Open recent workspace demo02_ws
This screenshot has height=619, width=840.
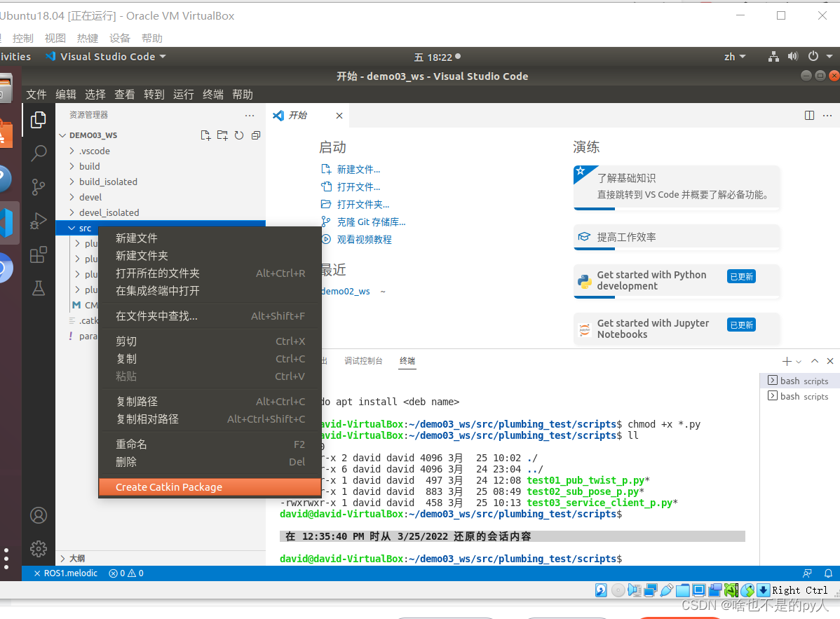(346, 292)
